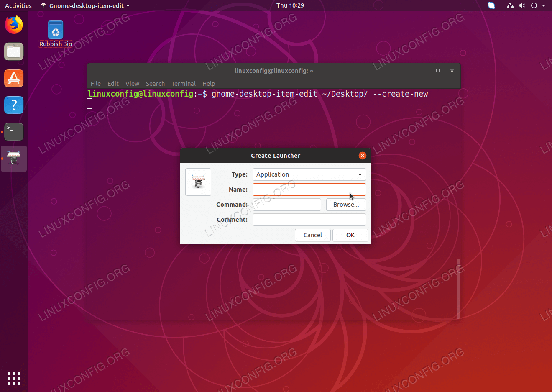Screen dimensions: 552x392
Task: Open the terminal View menu
Action: pos(132,84)
